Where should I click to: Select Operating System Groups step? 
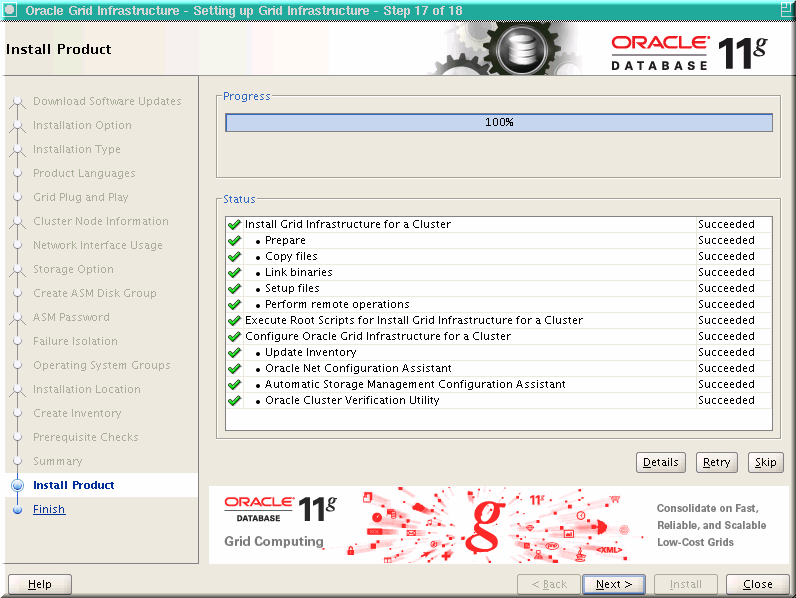click(102, 365)
